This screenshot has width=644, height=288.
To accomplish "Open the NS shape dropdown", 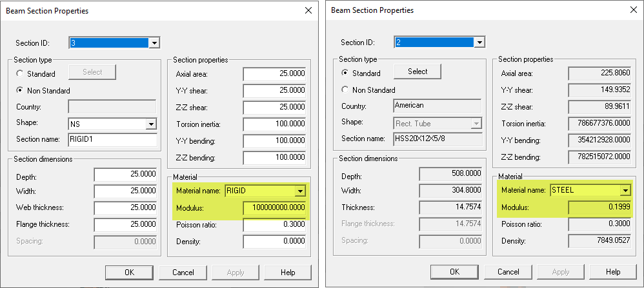I will (152, 124).
